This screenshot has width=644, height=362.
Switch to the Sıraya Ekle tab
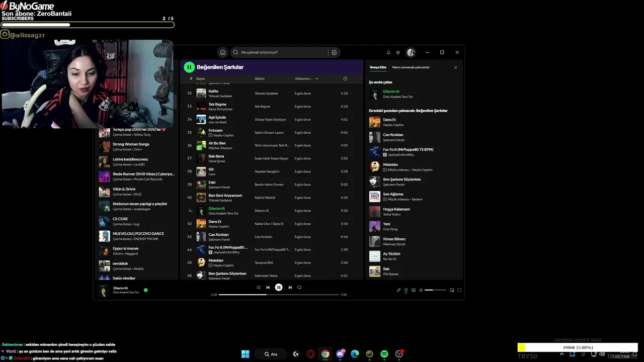(x=378, y=67)
